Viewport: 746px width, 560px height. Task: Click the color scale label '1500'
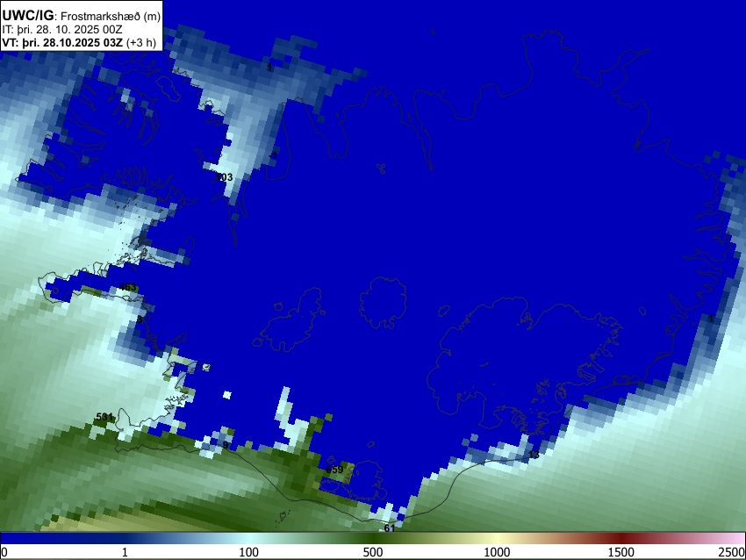(x=620, y=552)
